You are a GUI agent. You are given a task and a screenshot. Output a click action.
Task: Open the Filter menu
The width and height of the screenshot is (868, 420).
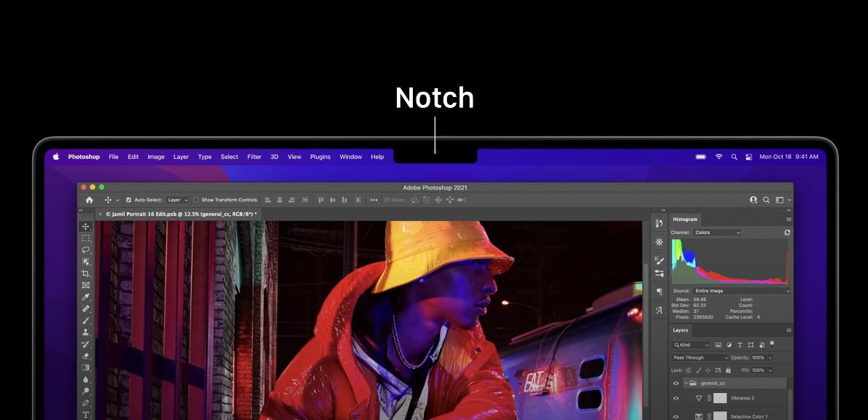pos(254,157)
